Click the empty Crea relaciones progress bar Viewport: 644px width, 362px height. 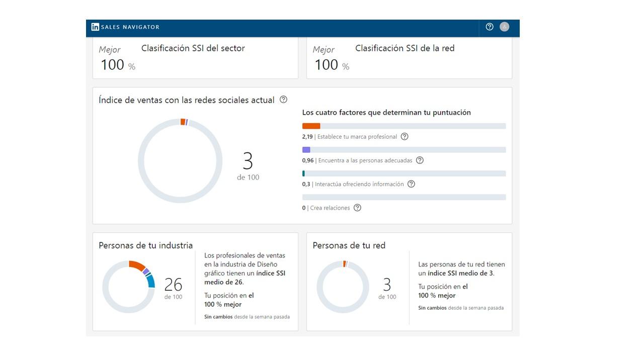point(404,197)
